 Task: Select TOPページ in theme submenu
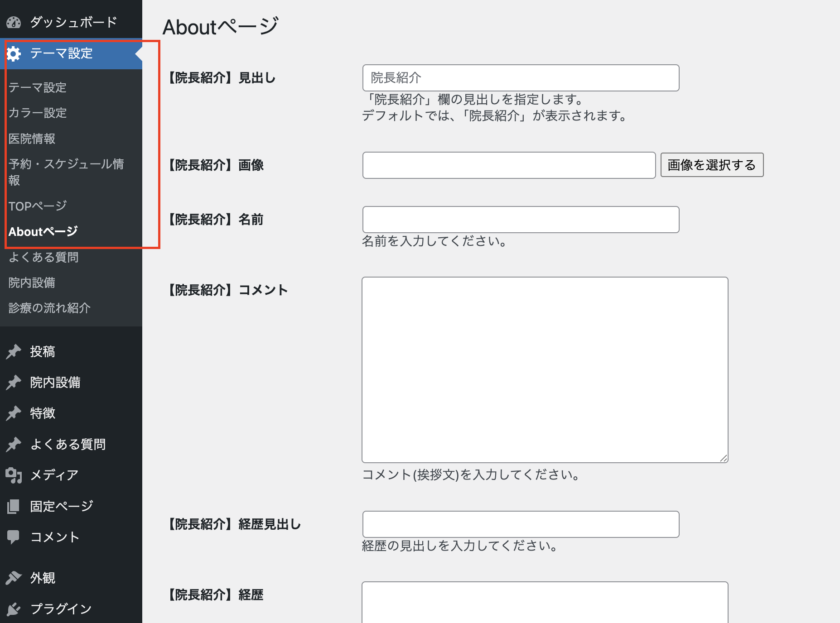coord(38,206)
